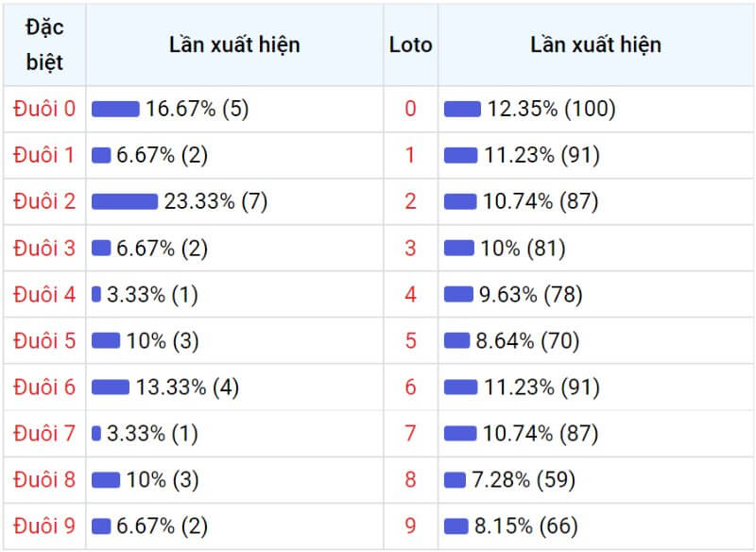756x552 pixels.
Task: Click the first 'Lần xuất hiện' header
Action: tap(234, 44)
